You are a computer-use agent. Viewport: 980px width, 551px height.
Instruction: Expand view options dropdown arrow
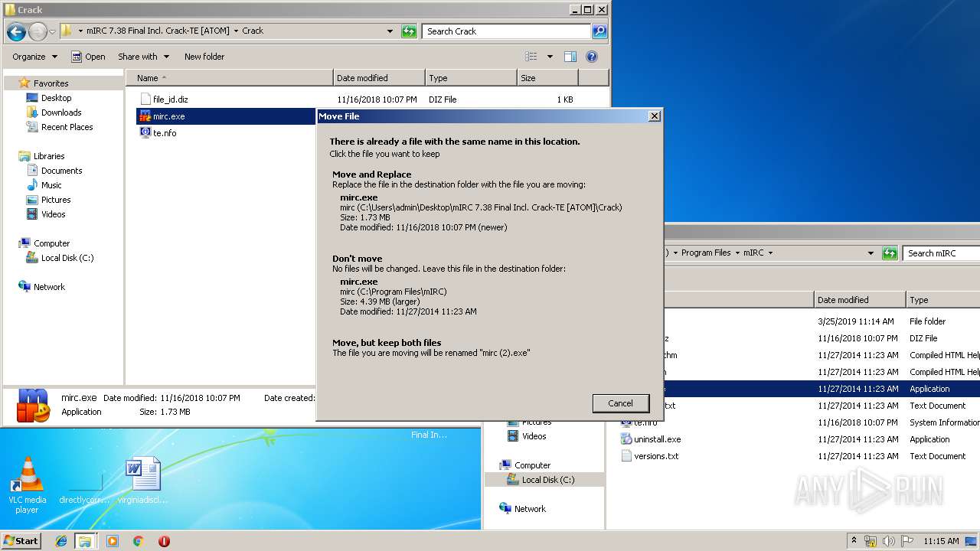[550, 57]
